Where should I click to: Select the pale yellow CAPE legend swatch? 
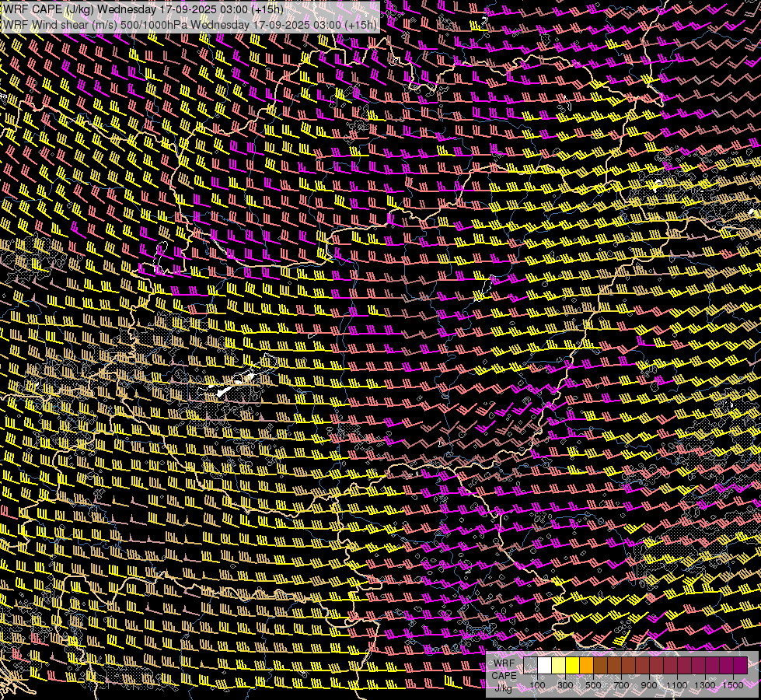pos(559,665)
